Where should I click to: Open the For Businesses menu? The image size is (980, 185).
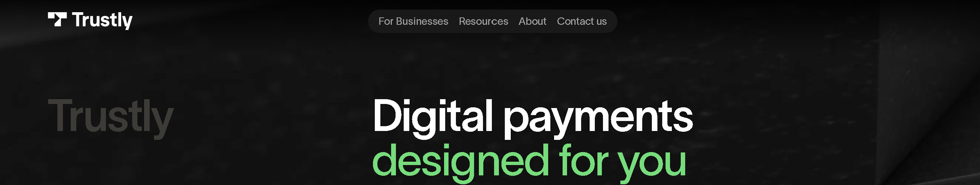point(413,21)
